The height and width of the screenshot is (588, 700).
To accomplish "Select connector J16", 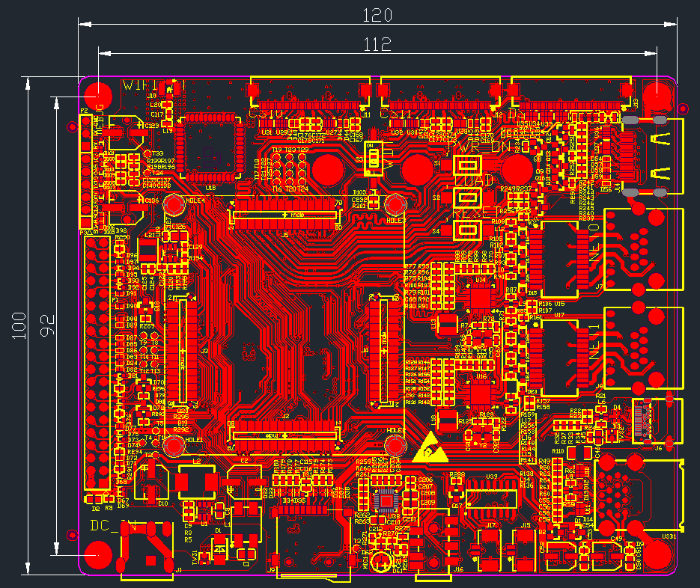I will point(433,545).
